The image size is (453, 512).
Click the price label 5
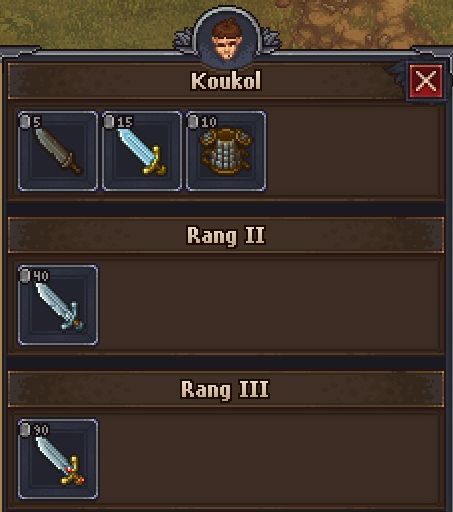[37, 122]
